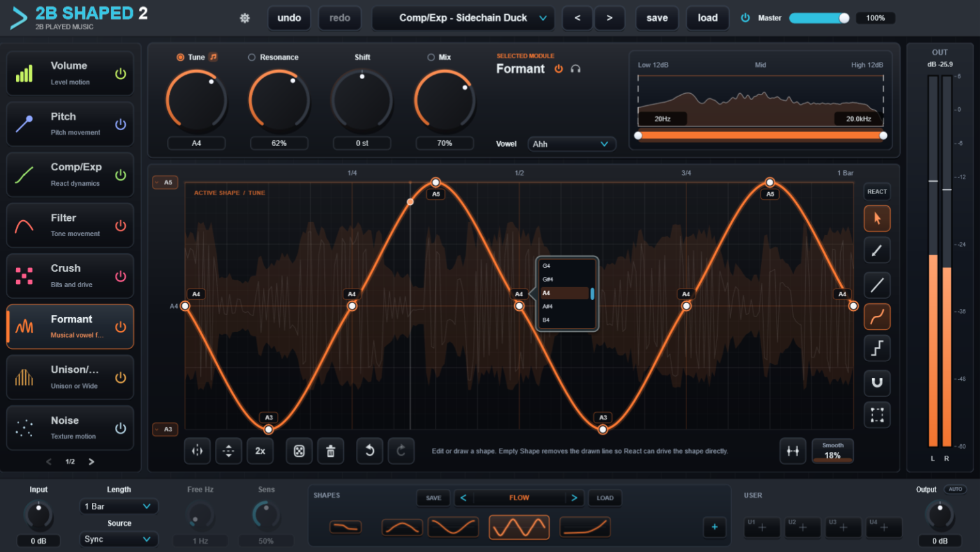Toggle Volume module power
Screen dimensions: 980x552
(x=121, y=74)
